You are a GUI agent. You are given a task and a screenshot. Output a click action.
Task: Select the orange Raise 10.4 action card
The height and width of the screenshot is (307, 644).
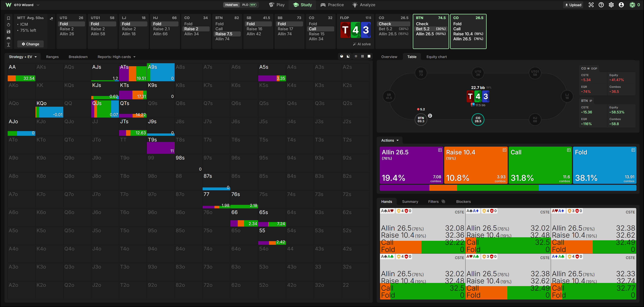[x=476, y=165]
